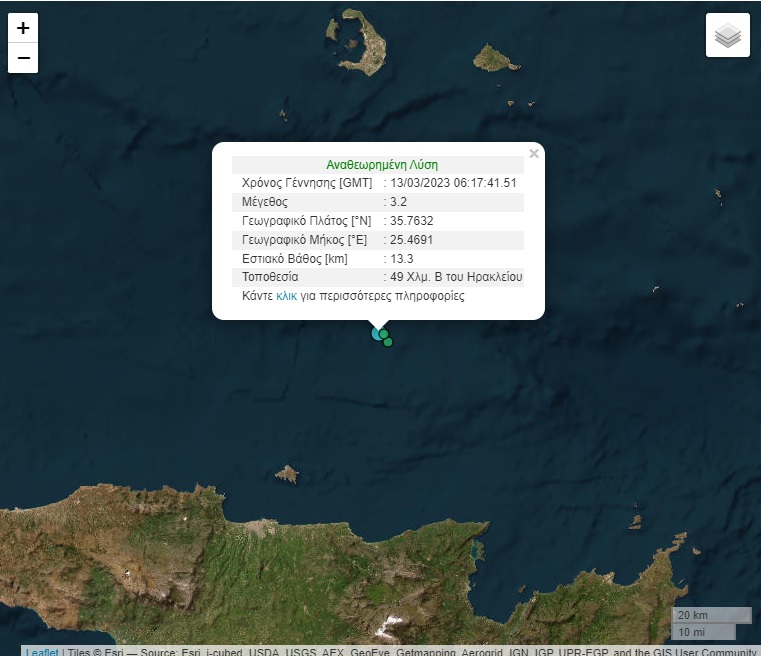This screenshot has height=656, width=761.
Task: Select the lowest green earthquake marker
Action: coord(388,342)
